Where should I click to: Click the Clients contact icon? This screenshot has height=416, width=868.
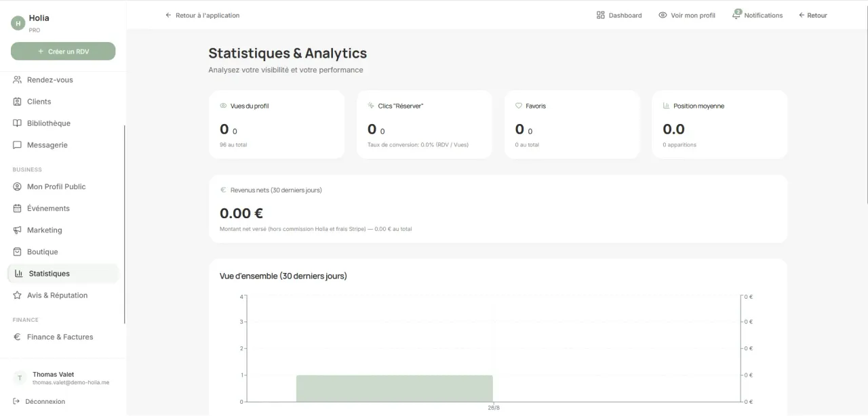coord(18,102)
